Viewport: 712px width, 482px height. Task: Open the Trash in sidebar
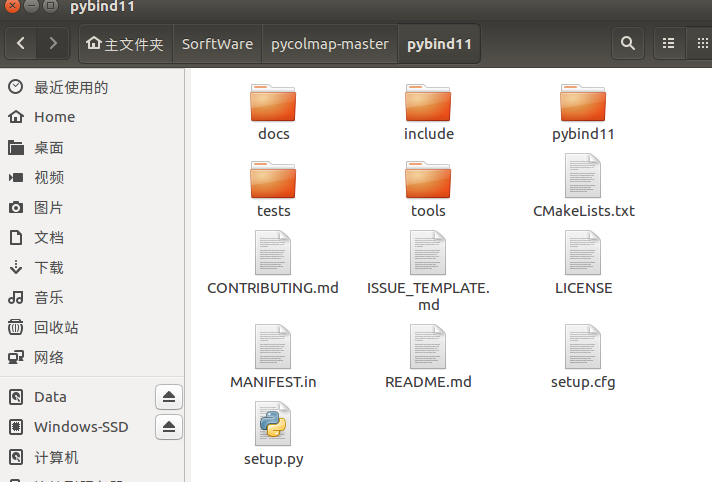pyautogui.click(x=56, y=327)
